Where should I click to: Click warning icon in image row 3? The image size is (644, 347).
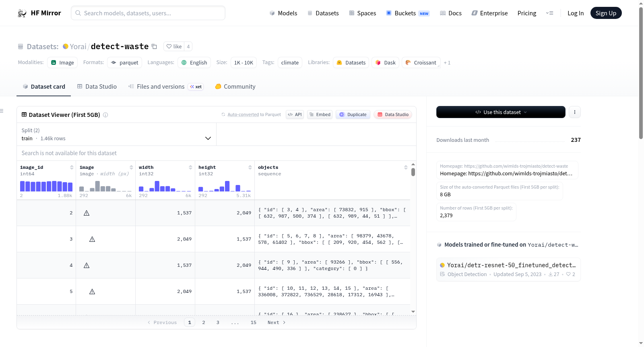[92, 239]
